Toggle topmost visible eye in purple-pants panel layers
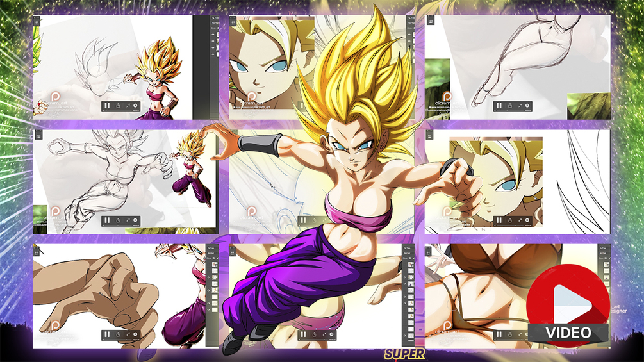644x362 pixels. tap(404, 277)
